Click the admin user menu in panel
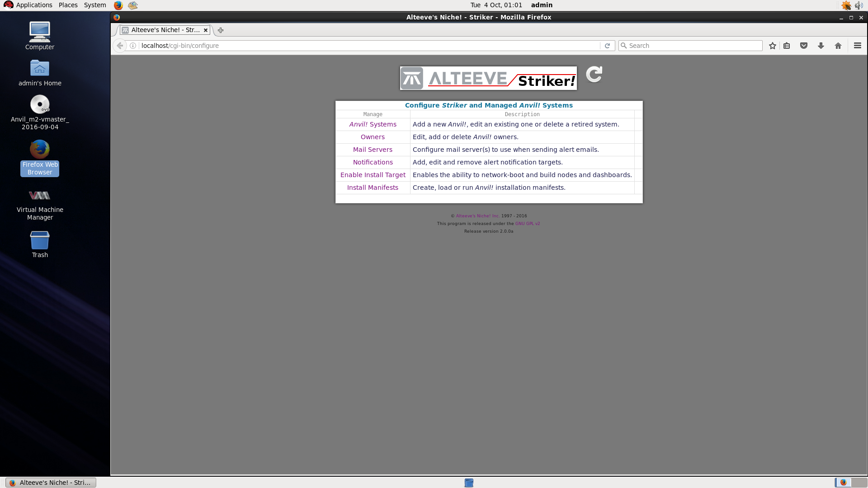Screen dimensions: 868x488 coord(542,5)
